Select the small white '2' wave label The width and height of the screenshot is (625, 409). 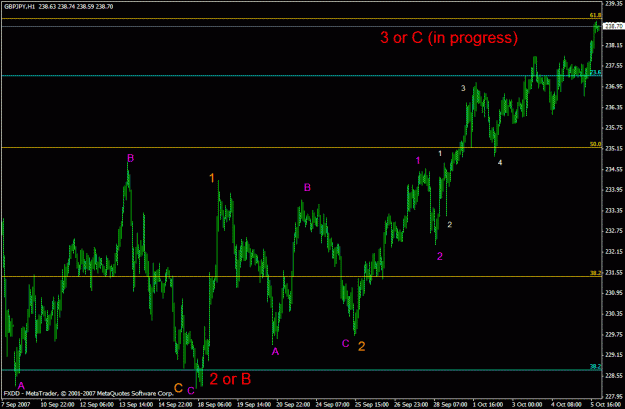[450, 225]
